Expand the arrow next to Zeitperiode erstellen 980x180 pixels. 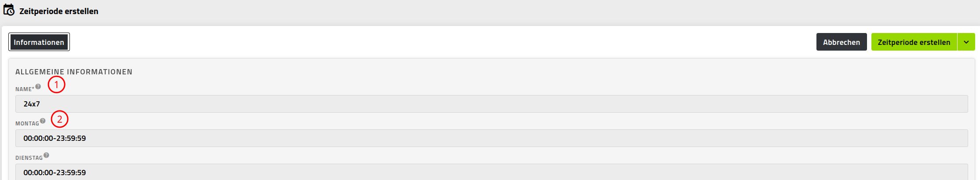966,42
